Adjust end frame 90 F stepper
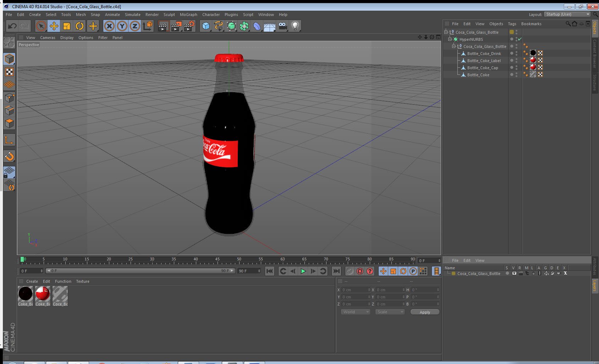 tap(259, 271)
